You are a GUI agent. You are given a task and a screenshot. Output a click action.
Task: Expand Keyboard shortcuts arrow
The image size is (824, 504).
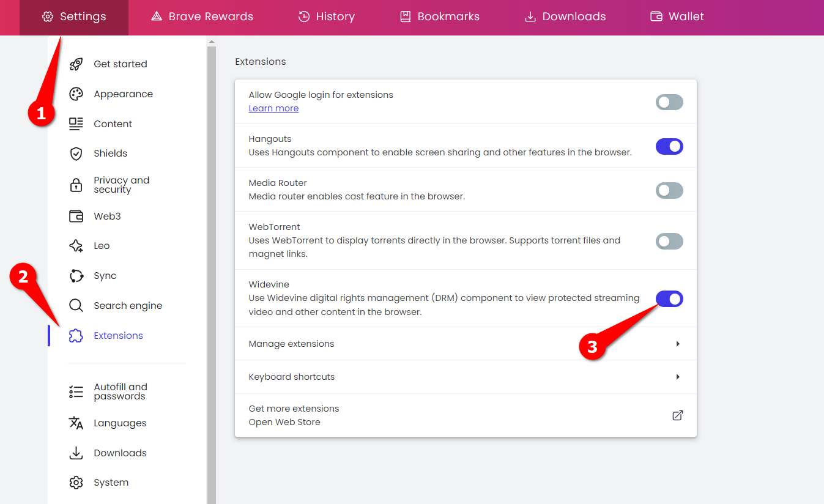click(678, 377)
